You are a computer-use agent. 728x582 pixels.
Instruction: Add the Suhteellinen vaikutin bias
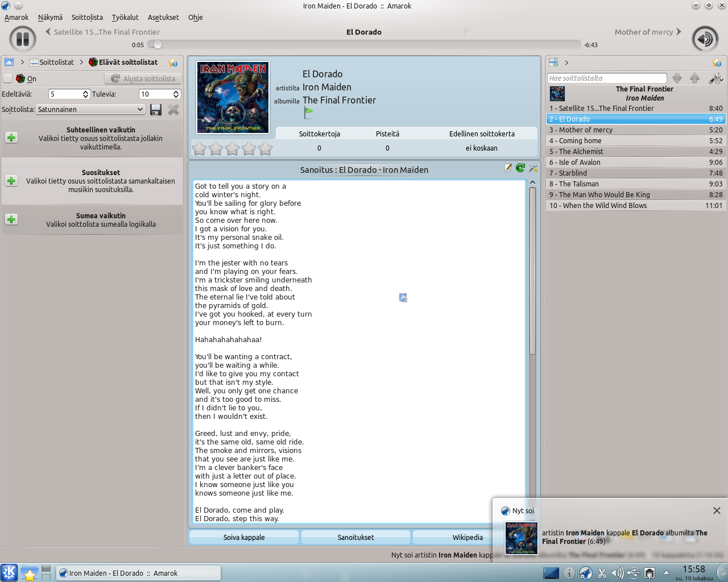11,138
